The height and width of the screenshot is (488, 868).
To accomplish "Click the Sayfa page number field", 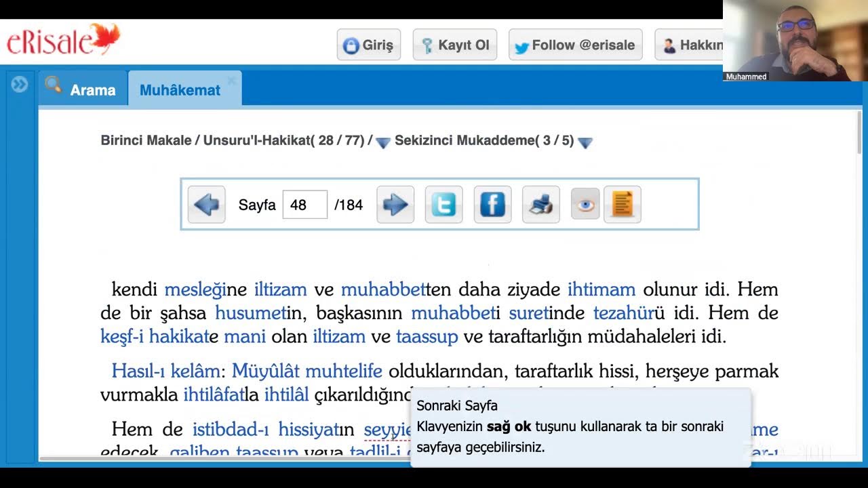I will coord(304,205).
